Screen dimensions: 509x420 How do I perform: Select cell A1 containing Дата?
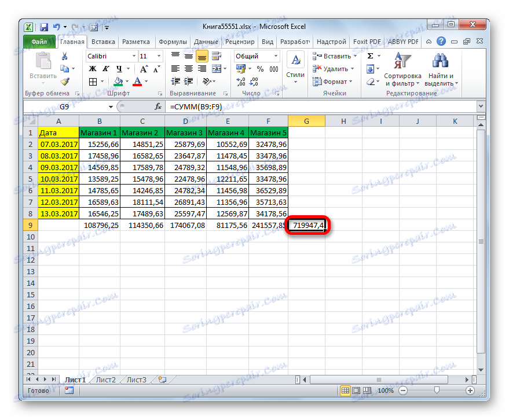click(58, 132)
